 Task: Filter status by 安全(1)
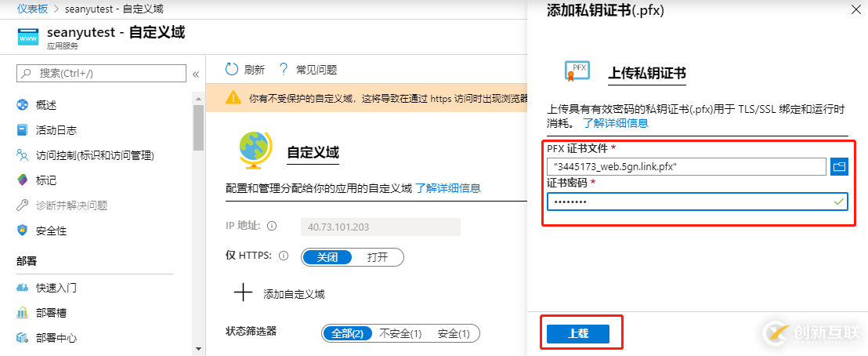pyautogui.click(x=454, y=334)
